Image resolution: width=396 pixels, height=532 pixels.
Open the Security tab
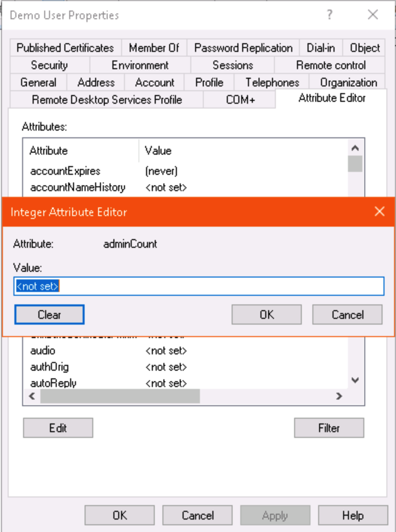pyautogui.click(x=49, y=65)
